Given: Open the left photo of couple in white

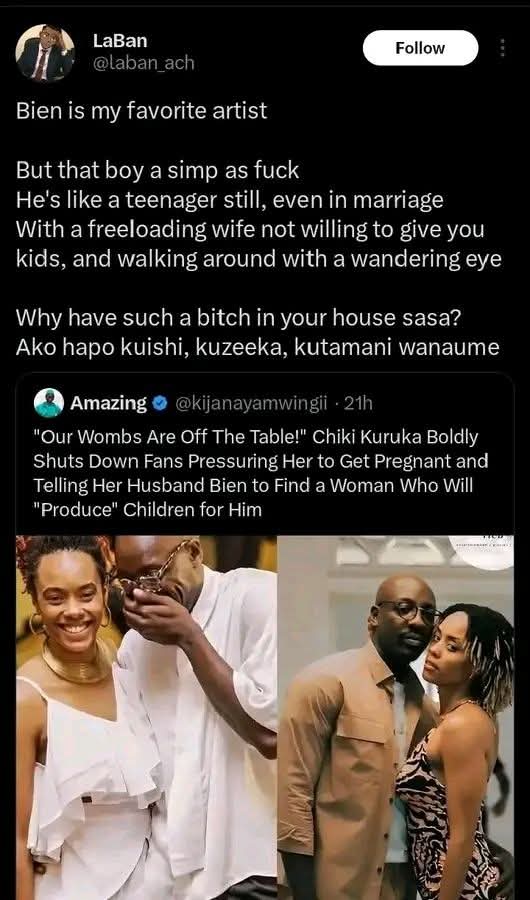Looking at the screenshot, I should coord(146,717).
